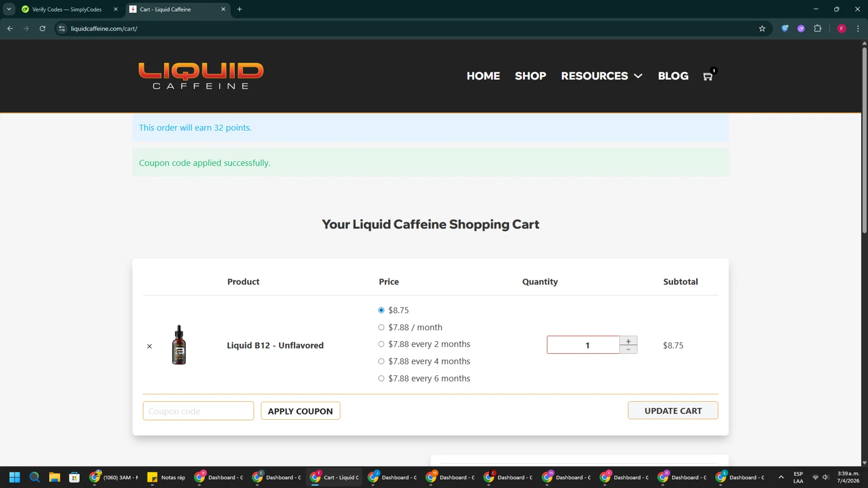
Task: Open the ESP LAA language switcher
Action: point(798,478)
